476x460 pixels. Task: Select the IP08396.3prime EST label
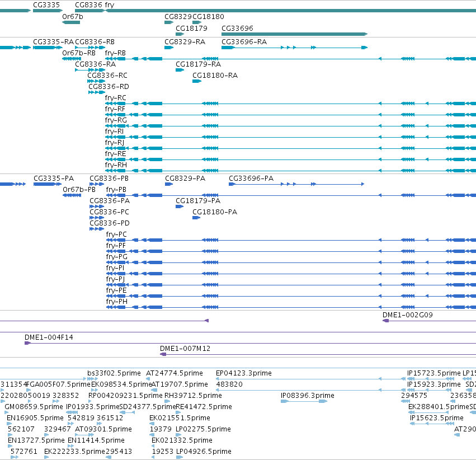(x=308, y=396)
